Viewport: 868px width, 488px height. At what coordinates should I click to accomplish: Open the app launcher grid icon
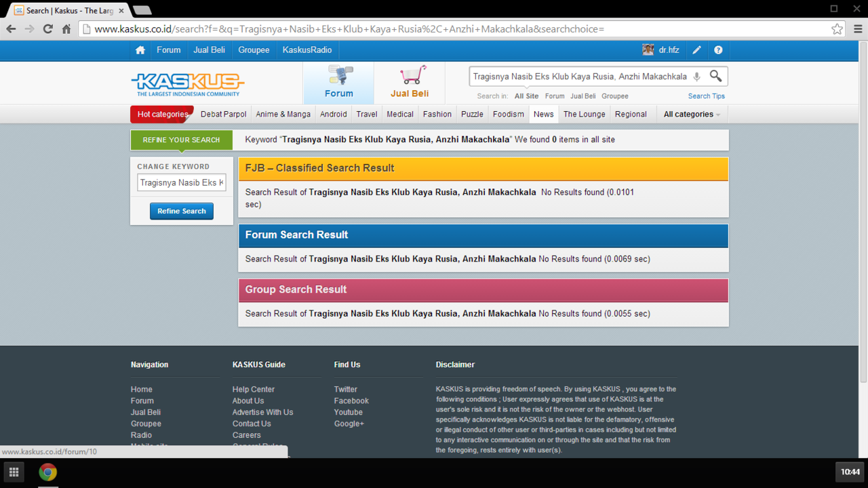tap(14, 472)
